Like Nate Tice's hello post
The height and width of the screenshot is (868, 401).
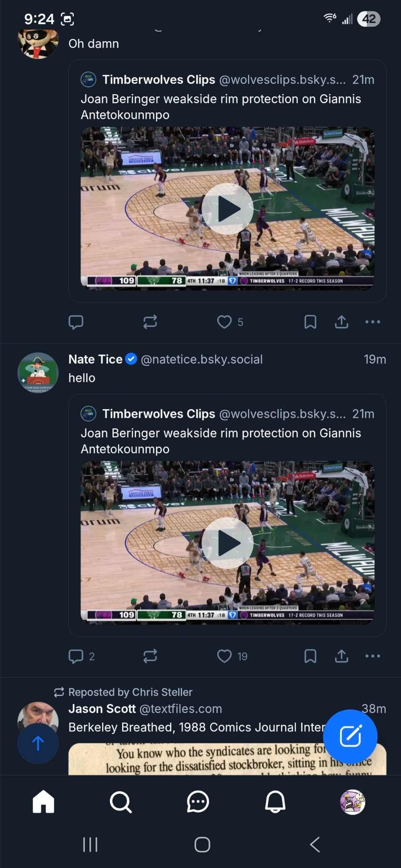click(224, 656)
